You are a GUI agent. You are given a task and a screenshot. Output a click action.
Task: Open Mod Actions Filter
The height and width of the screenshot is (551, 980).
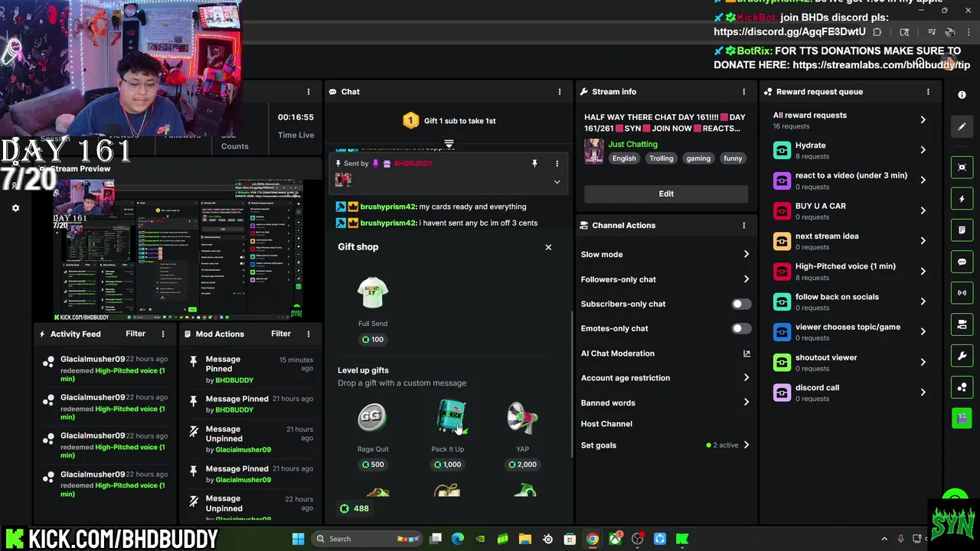[x=281, y=334]
